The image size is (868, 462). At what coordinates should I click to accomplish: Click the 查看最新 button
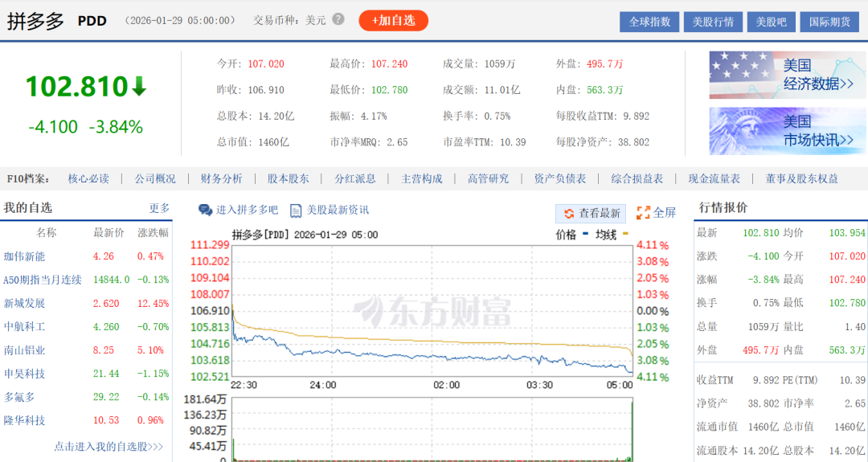(592, 213)
